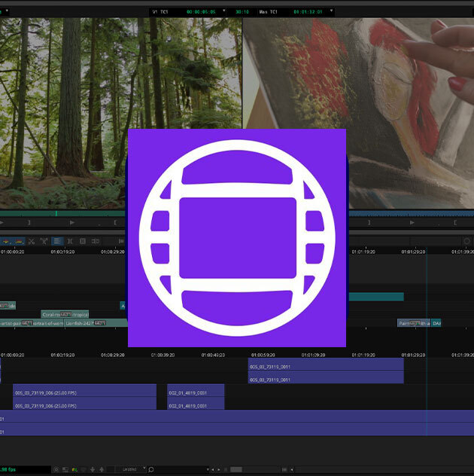Image resolution: width=474 pixels, height=476 pixels.
Task: Click the source monitor green position bar playhead
Action: coord(56,214)
